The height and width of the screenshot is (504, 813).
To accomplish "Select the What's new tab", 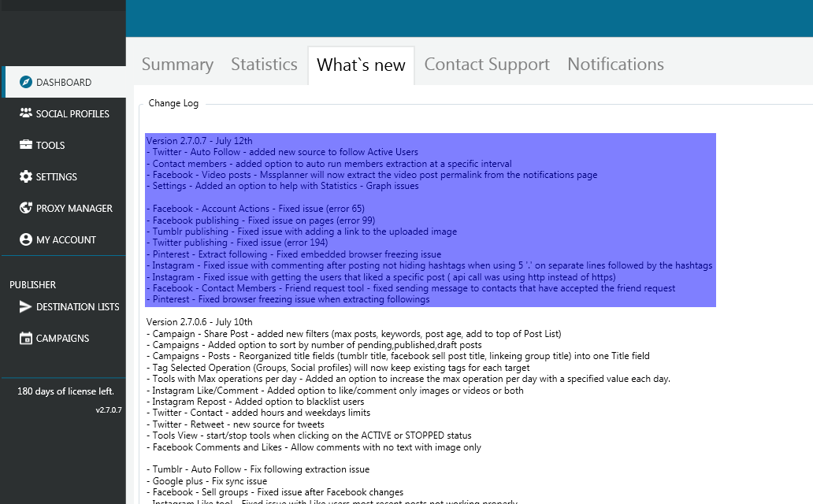I will click(361, 65).
